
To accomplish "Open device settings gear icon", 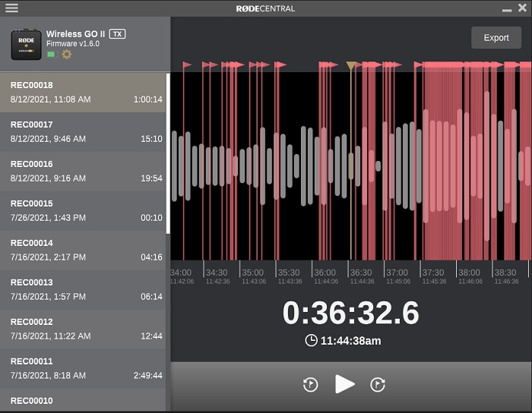I will [x=67, y=55].
